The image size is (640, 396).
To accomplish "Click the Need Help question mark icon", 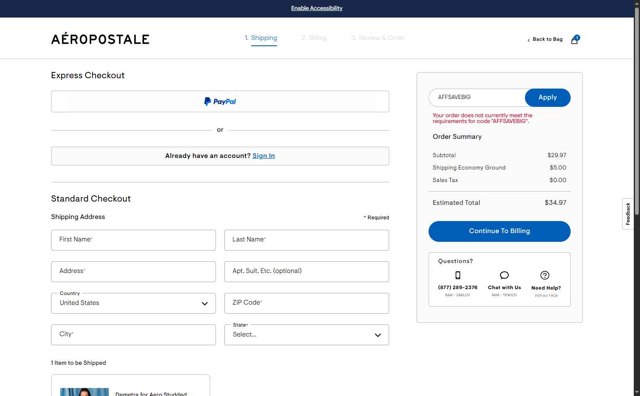I will click(x=544, y=275).
